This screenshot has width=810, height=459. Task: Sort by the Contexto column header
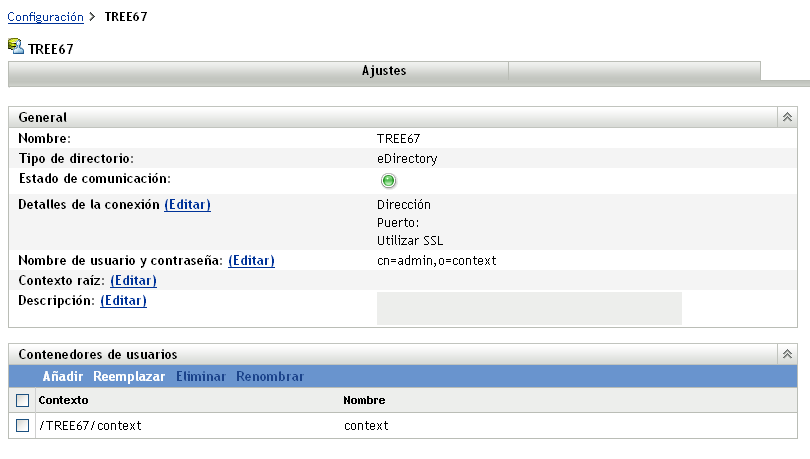coord(63,400)
